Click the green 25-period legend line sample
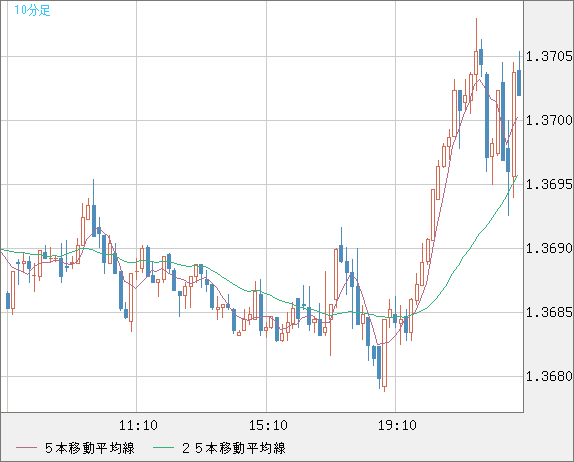The width and height of the screenshot is (574, 462). [x=163, y=448]
